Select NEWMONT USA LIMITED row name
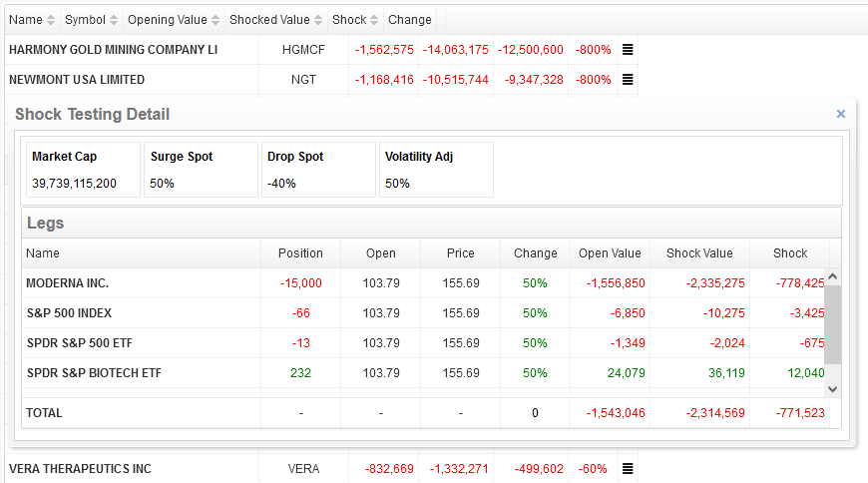Viewport: 868px width, 483px height. click(77, 80)
